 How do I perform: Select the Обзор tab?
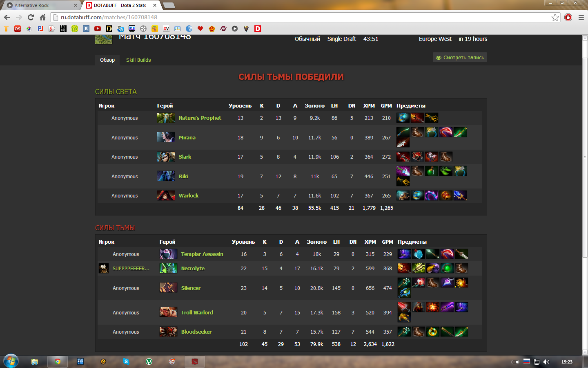[107, 60]
